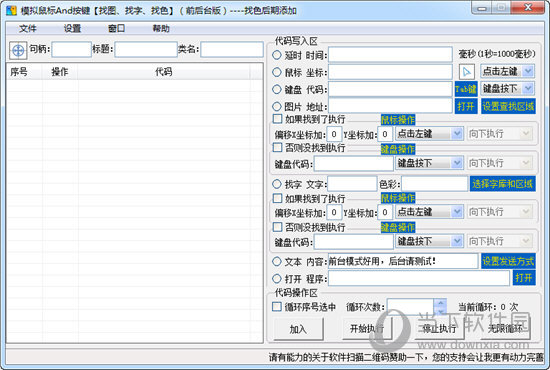Select the 打开 程序 radio button

tap(277, 278)
